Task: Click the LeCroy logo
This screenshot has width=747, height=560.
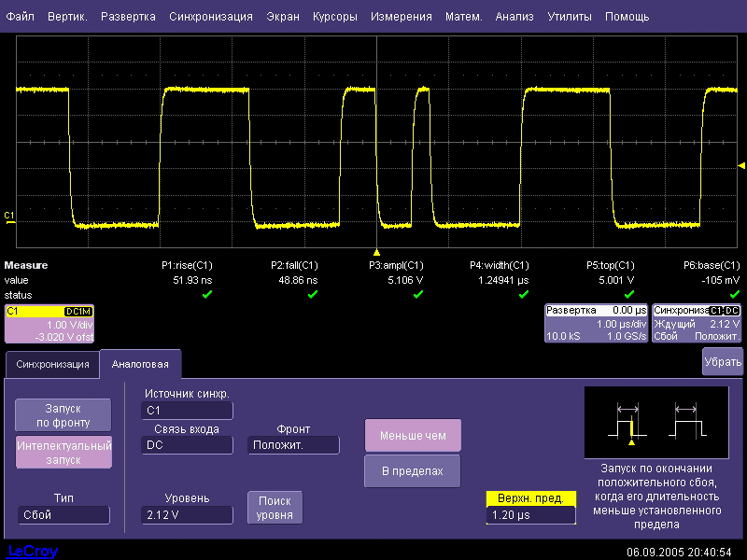Action: [33, 551]
